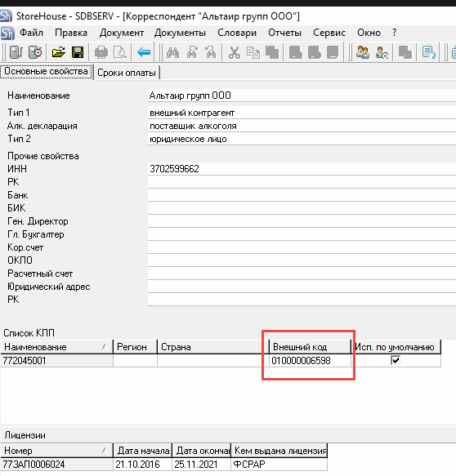Open the Документы menu
Screen dimensions: 456x476
point(180,33)
